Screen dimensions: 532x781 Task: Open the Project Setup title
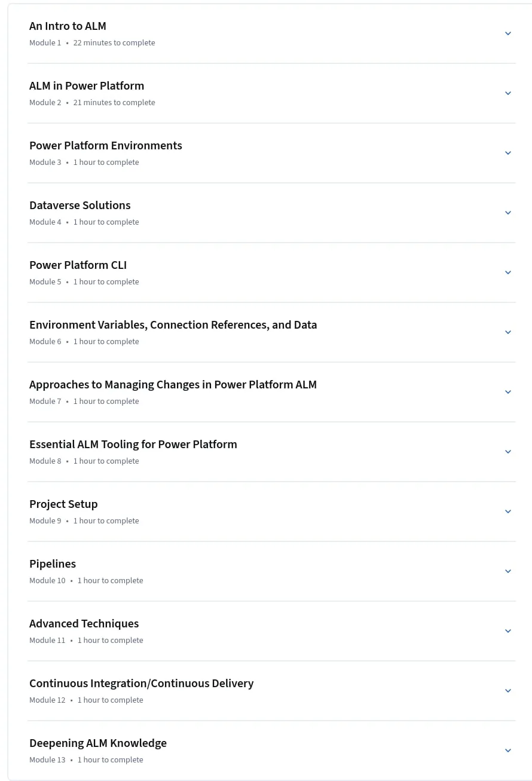(x=63, y=504)
